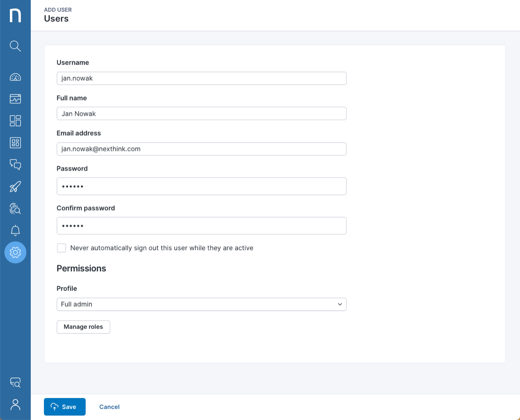The width and height of the screenshot is (520, 420).
Task: Open the investigations sidebar icon
Action: click(x=15, y=99)
